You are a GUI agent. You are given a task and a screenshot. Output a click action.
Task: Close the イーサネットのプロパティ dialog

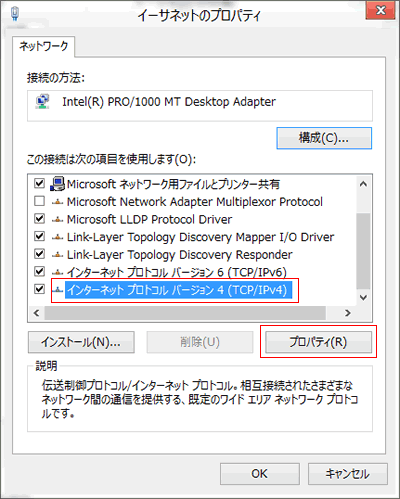(381, 11)
